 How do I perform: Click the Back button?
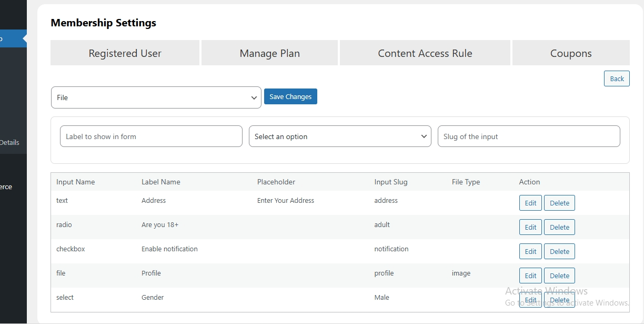pyautogui.click(x=617, y=78)
